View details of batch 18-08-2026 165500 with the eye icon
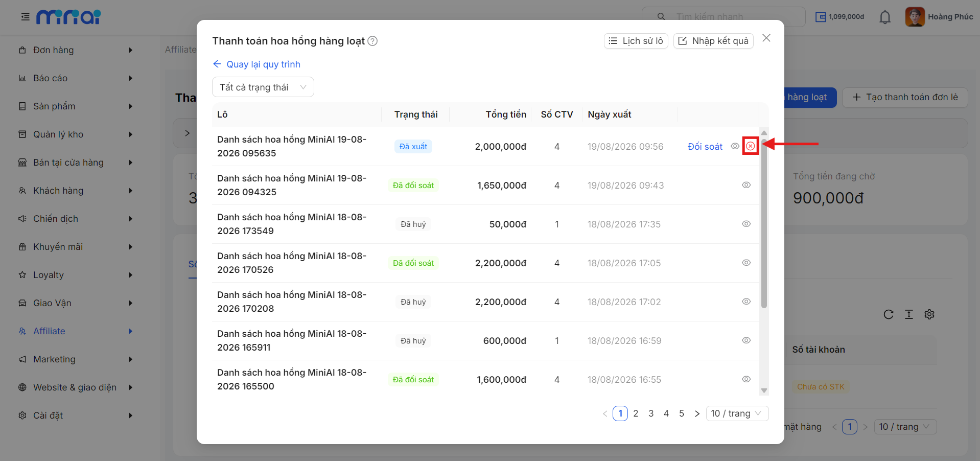 pos(746,379)
